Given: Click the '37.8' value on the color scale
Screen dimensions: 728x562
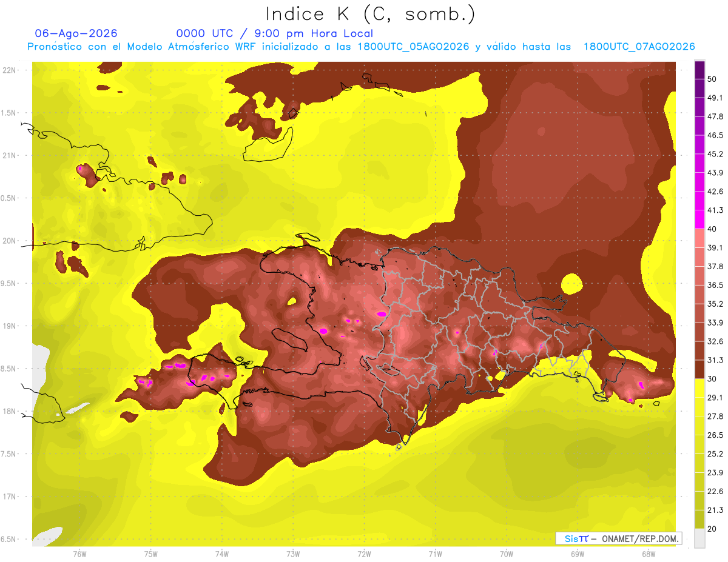Looking at the screenshot, I should pos(715,267).
